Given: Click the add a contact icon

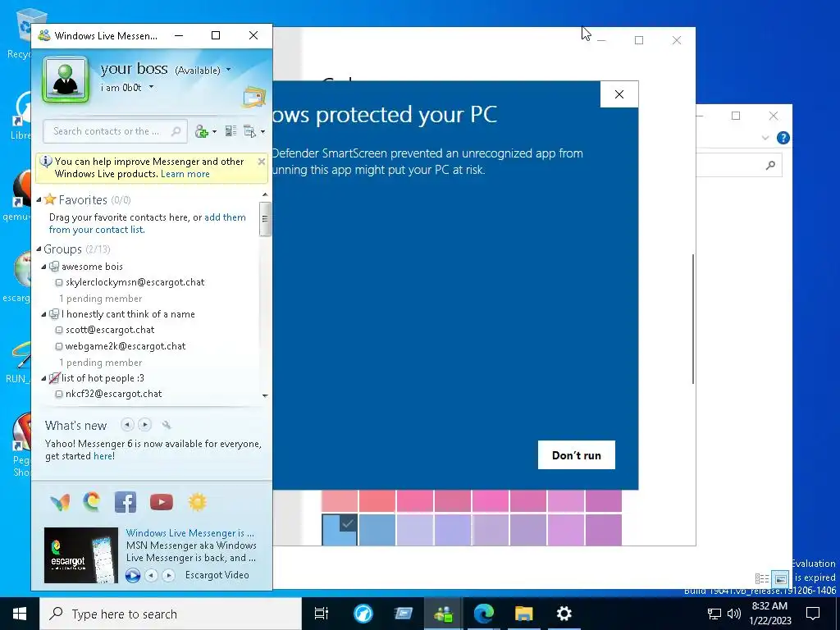Looking at the screenshot, I should tap(202, 131).
